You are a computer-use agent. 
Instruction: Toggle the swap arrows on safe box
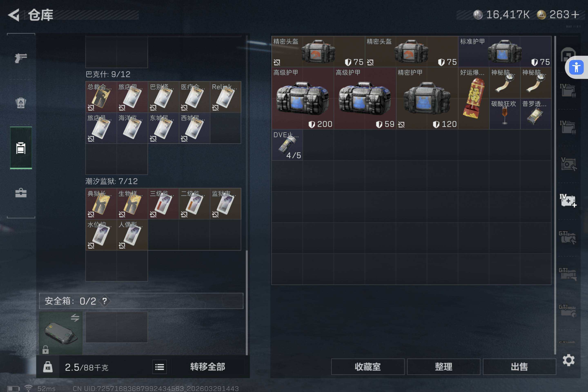pyautogui.click(x=75, y=318)
